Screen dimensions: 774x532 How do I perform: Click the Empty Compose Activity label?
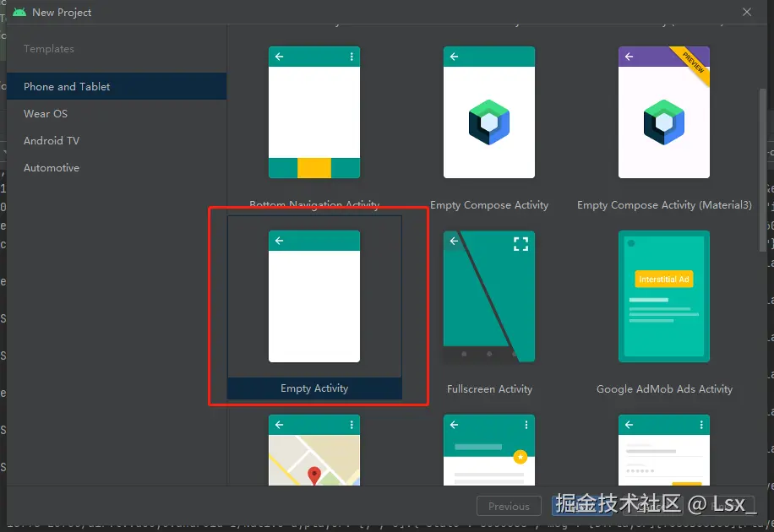click(489, 205)
